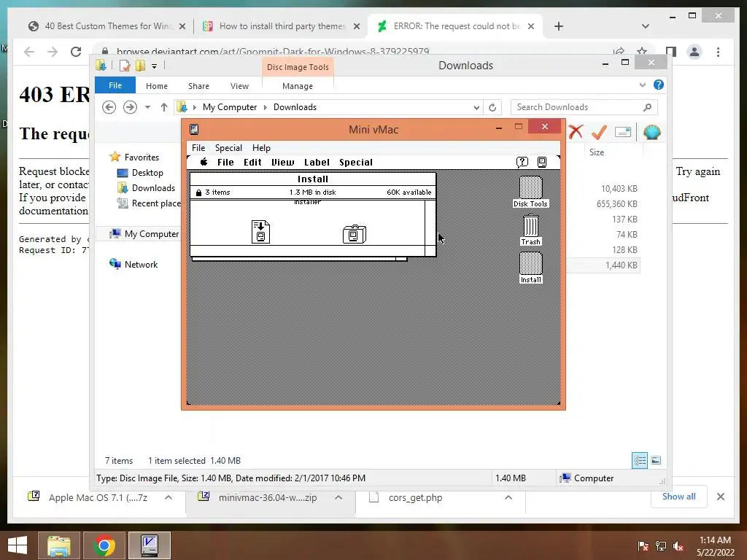
Task: Open the classic Mac Edit menu
Action: point(252,163)
